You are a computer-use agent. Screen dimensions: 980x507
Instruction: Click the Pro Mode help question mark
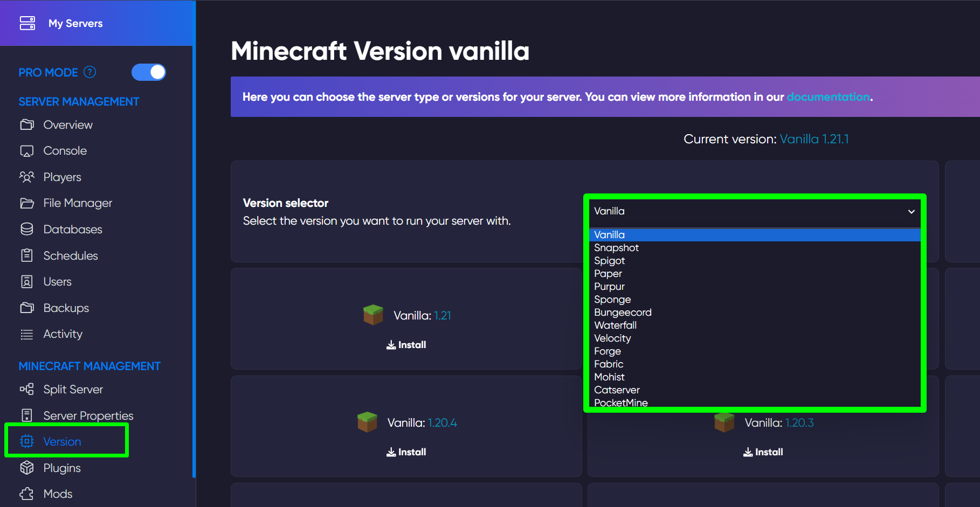point(90,72)
